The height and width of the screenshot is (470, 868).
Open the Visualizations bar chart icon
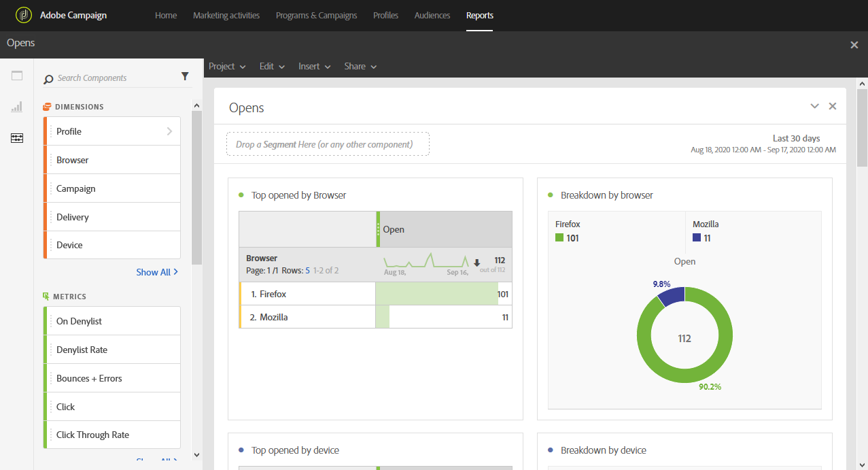(x=17, y=107)
